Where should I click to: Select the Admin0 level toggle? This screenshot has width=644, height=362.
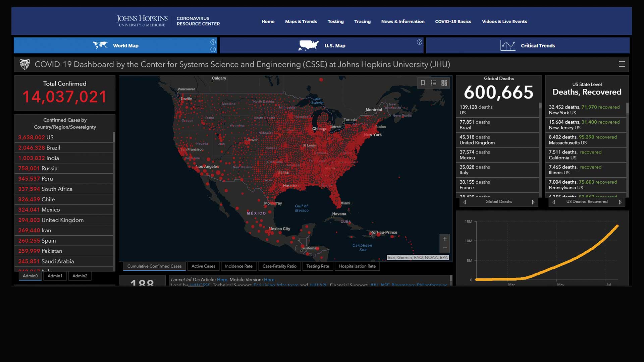30,276
